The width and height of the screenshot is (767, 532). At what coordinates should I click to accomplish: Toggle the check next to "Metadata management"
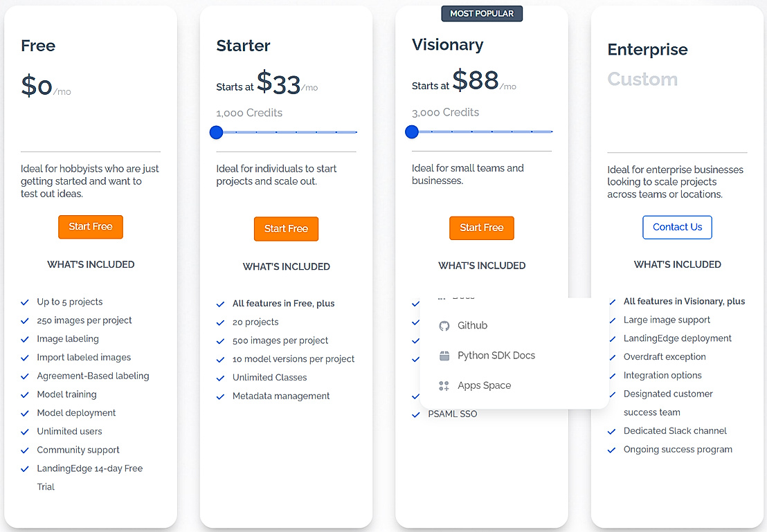(x=220, y=396)
